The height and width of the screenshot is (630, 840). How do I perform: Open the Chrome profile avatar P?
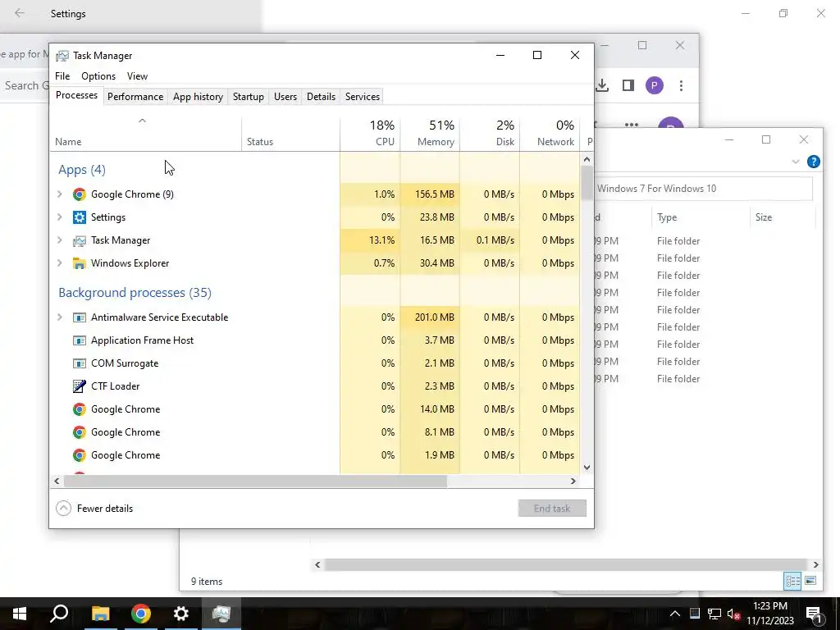(x=654, y=85)
